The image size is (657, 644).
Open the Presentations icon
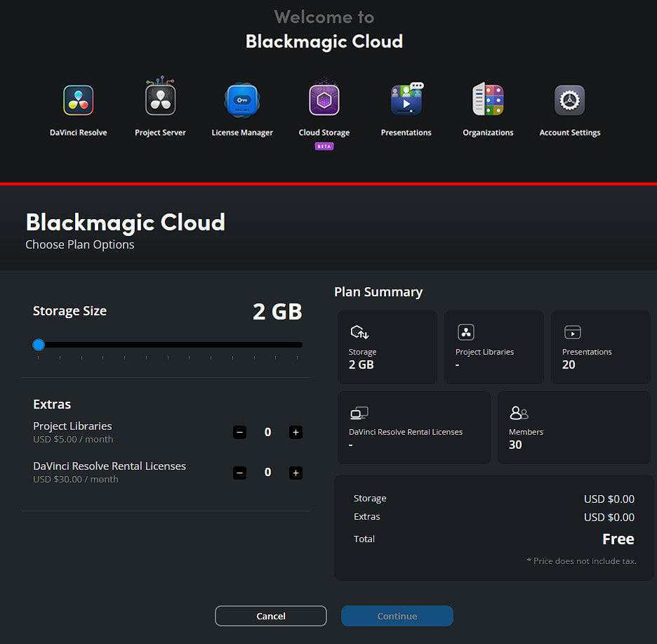406,100
